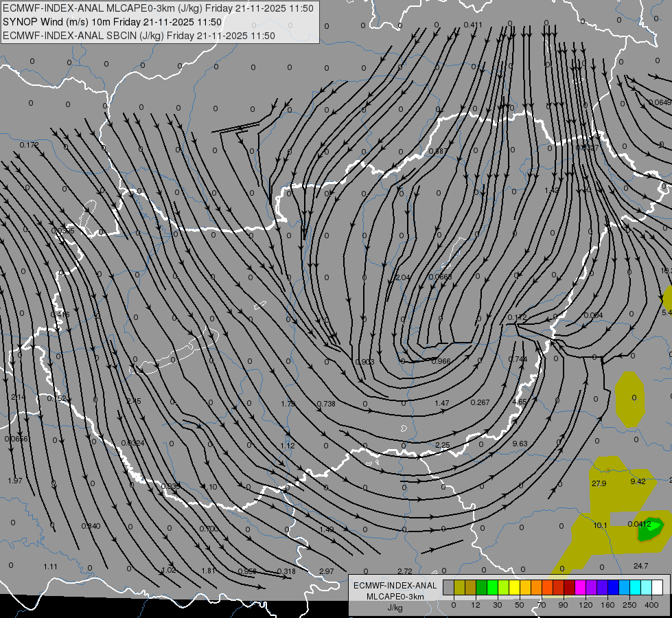The image size is (672, 618).
Task: Click the SYNOP Wind (m/s) 10m title line
Action: tap(113, 22)
